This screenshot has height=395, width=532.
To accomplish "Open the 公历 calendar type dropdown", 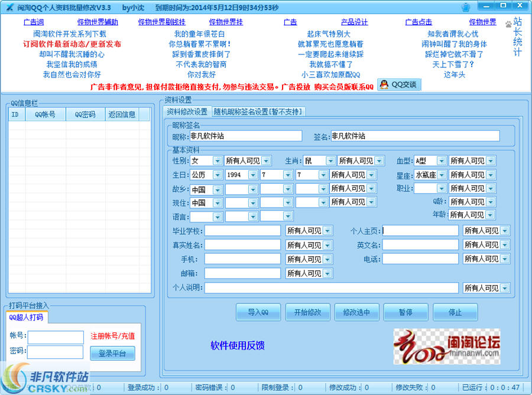I will [206, 175].
